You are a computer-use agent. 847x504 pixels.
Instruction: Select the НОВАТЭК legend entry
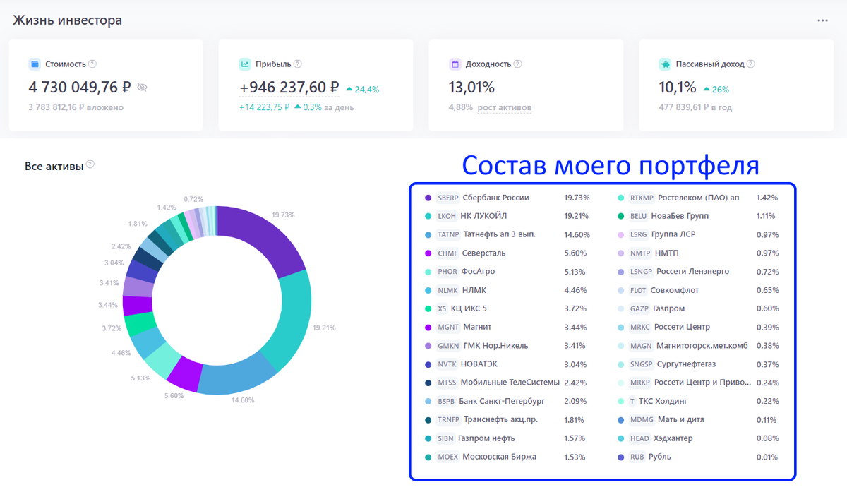tap(507, 364)
